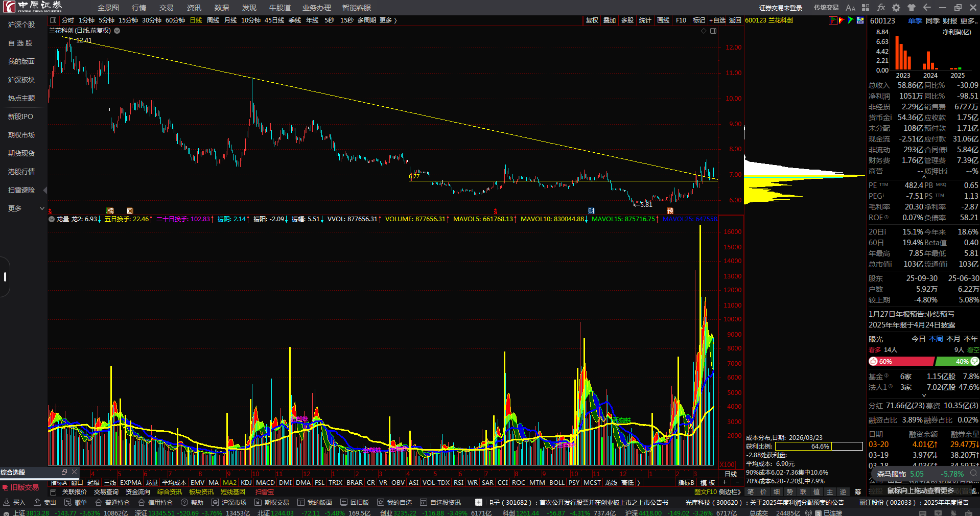
Task: Click the layout icon before 分时
Action: click(x=53, y=20)
